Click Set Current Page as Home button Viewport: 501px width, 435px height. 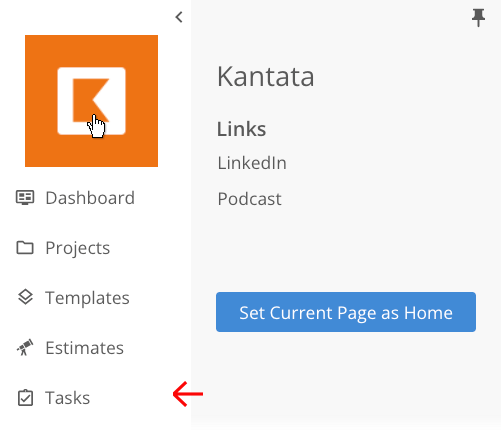346,312
